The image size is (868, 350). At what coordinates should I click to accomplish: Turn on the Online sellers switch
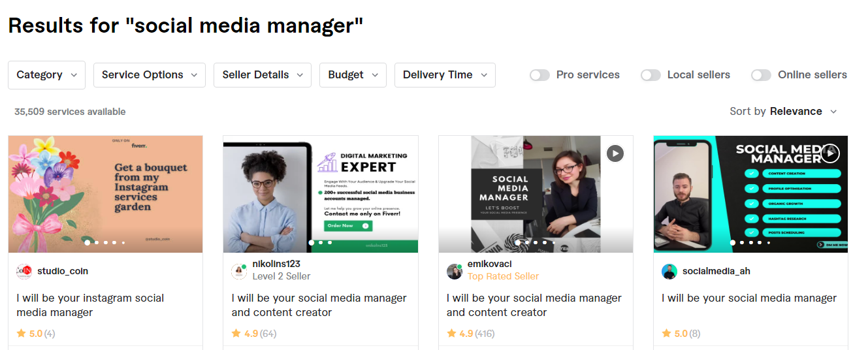tap(761, 75)
